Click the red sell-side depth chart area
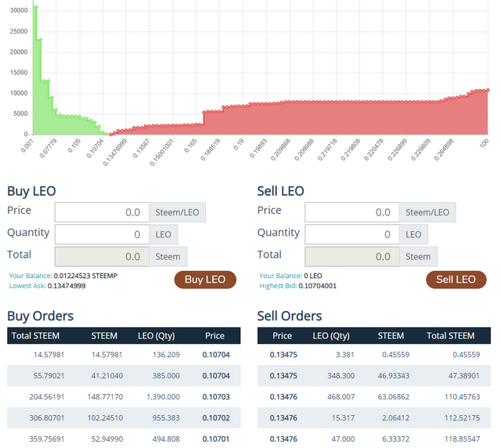The width and height of the screenshot is (501, 448). click(x=345, y=118)
